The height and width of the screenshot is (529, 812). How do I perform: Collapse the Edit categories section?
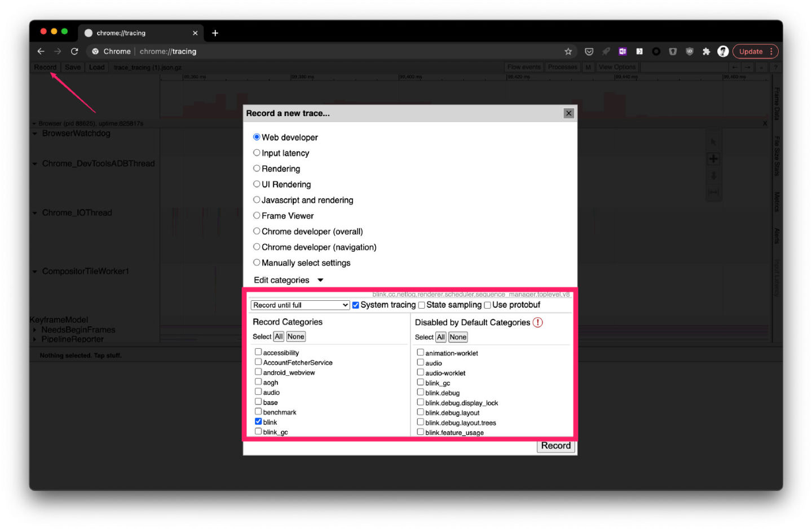coord(320,280)
